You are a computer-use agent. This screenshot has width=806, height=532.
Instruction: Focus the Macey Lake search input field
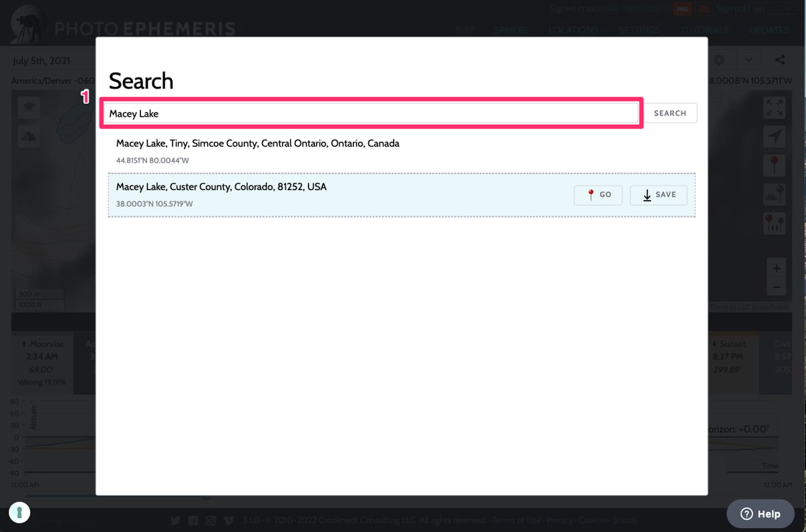pyautogui.click(x=369, y=114)
